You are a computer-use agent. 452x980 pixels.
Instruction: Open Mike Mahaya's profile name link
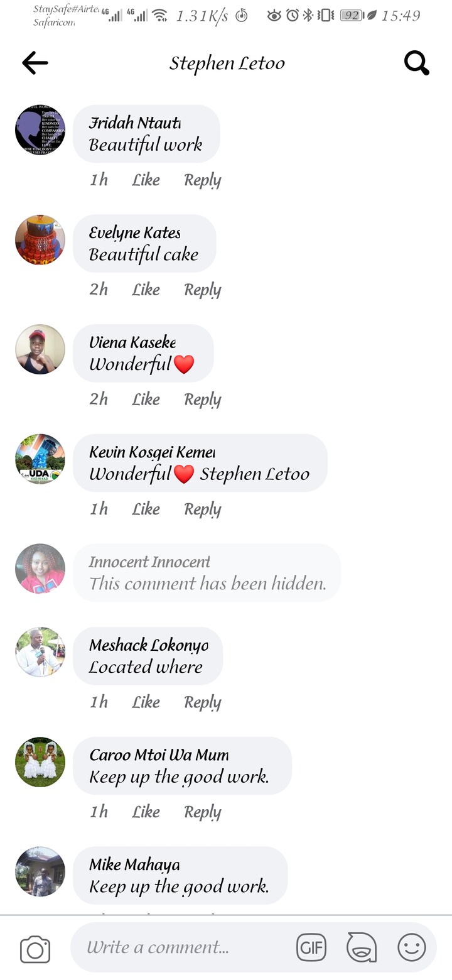pos(134,865)
